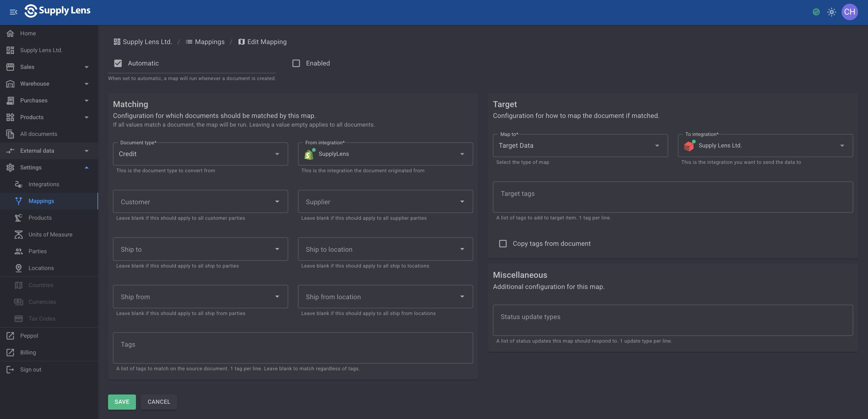Click the SAVE button
This screenshot has height=419, width=868.
click(122, 402)
